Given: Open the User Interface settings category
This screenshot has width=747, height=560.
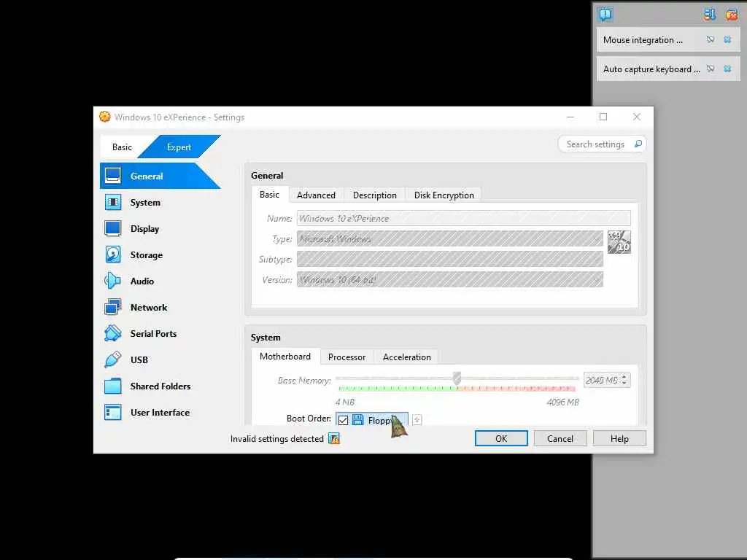Looking at the screenshot, I should (160, 412).
